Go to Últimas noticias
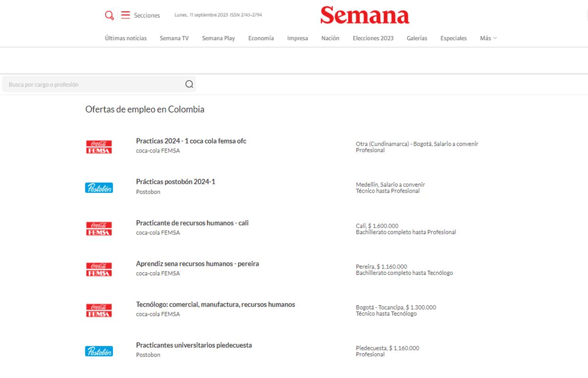 (125, 38)
